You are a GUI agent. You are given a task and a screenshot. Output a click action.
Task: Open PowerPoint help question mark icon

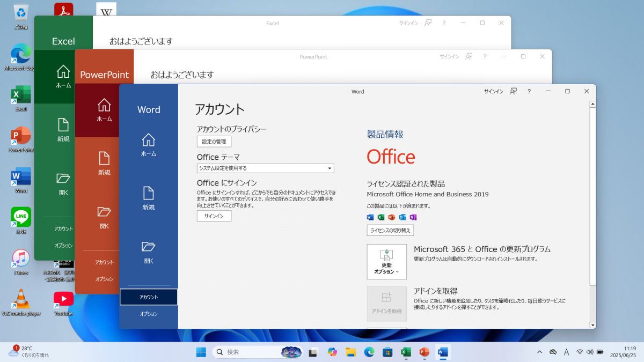[485, 56]
